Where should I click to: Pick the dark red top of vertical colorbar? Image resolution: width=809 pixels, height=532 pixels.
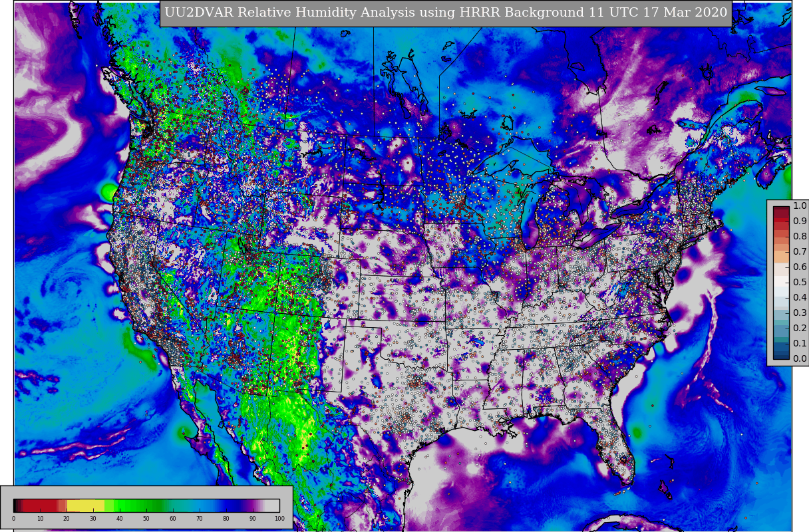point(781,213)
